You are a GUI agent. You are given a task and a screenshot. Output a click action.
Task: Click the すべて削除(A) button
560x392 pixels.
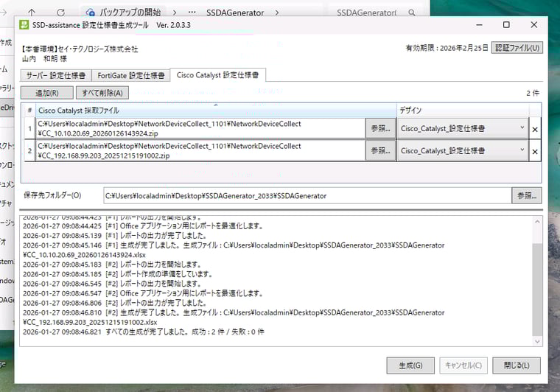pyautogui.click(x=102, y=93)
